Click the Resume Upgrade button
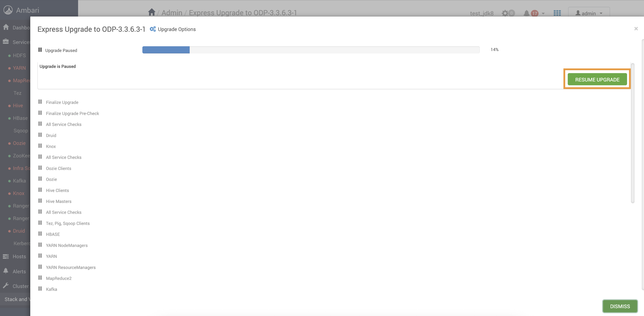The height and width of the screenshot is (316, 644). click(597, 79)
